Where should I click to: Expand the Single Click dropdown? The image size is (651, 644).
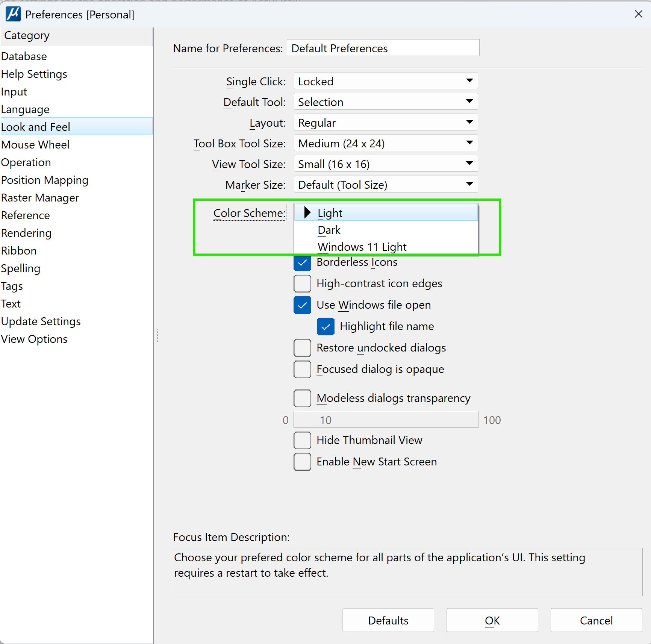point(386,81)
